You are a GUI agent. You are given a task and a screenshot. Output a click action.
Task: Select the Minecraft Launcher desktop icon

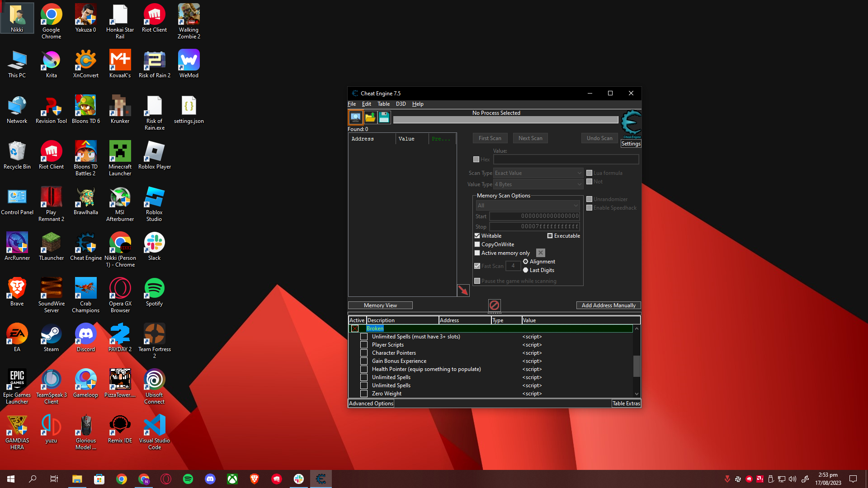point(120,158)
